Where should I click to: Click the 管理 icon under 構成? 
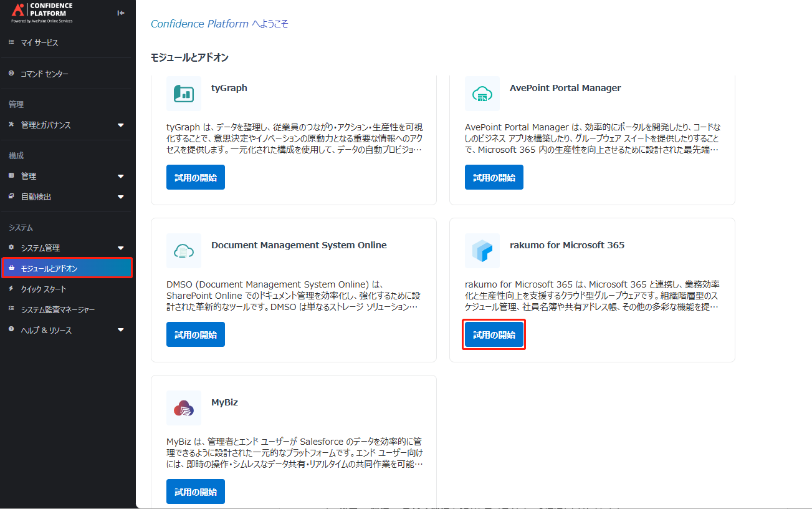[x=11, y=176]
